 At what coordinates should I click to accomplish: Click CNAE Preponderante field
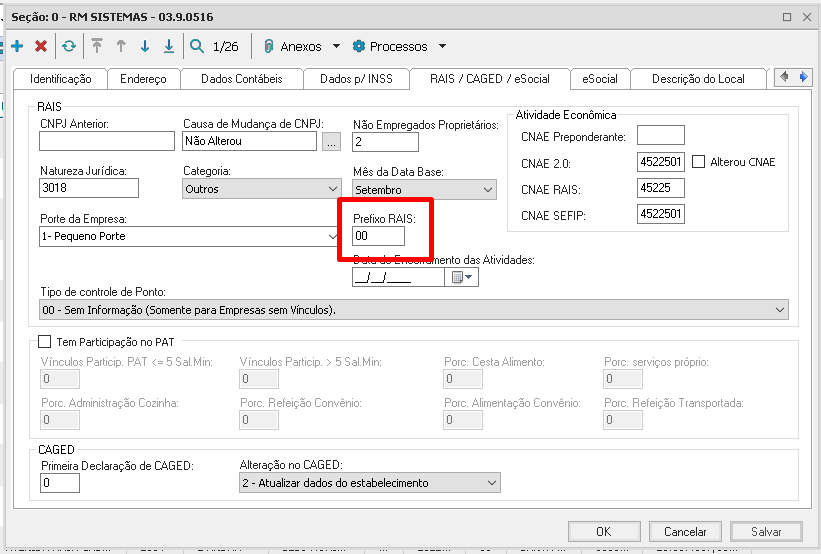(661, 135)
